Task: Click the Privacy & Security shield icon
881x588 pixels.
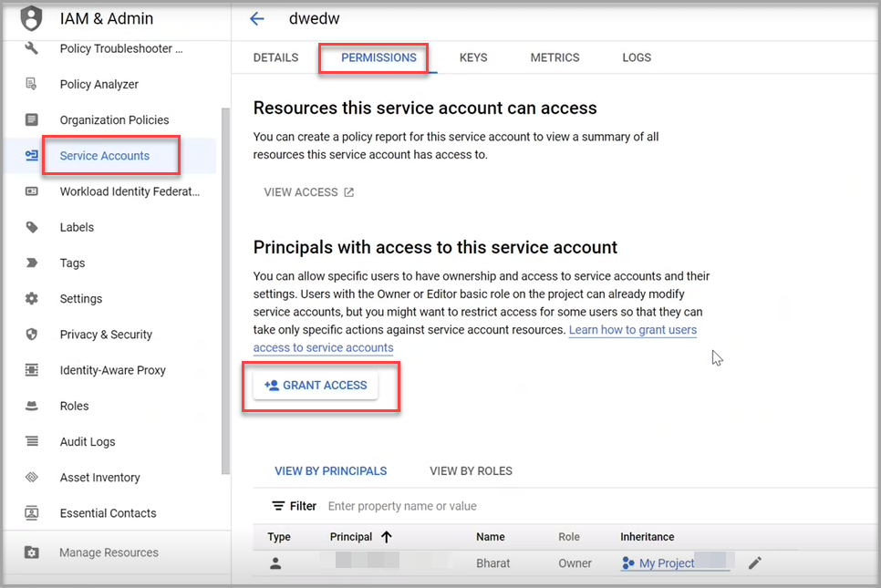Action: tap(32, 334)
